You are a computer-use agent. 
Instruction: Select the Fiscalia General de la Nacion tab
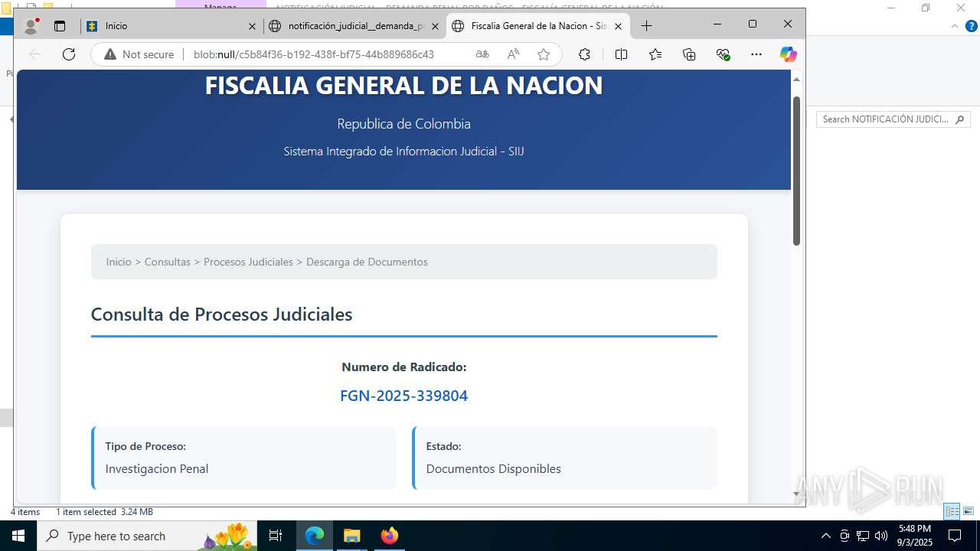538,26
